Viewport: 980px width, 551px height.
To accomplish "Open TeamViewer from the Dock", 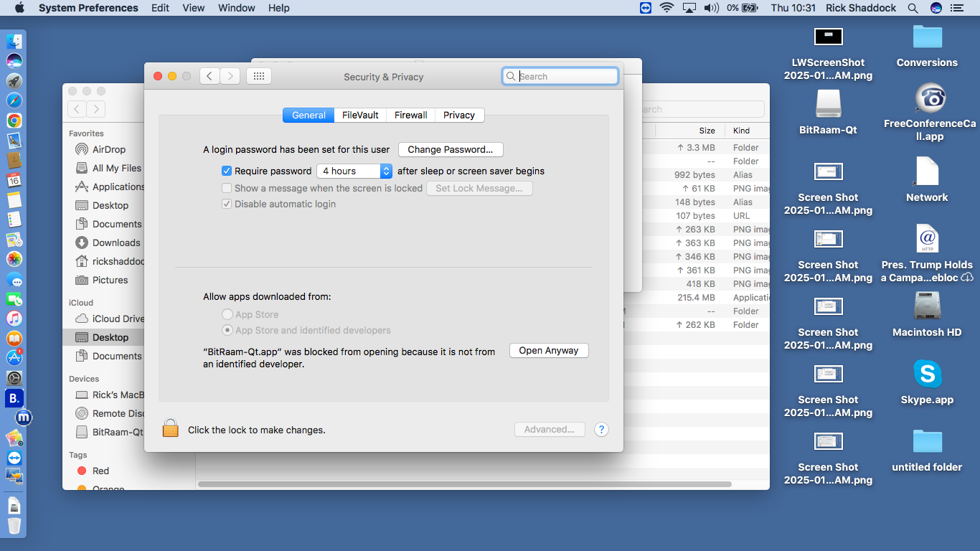I will pyautogui.click(x=14, y=457).
